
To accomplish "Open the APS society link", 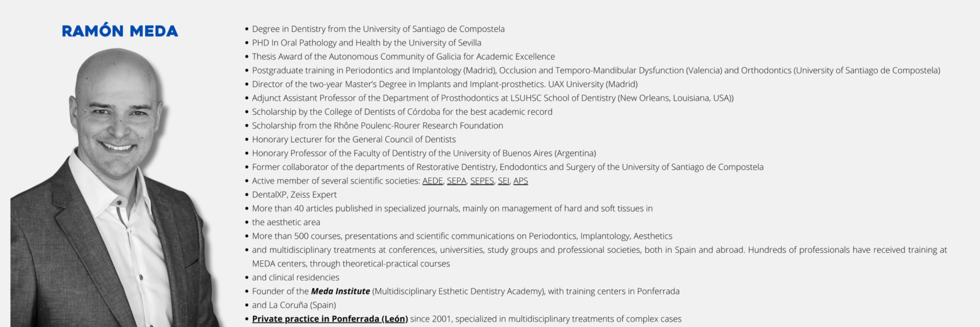I will 521,181.
